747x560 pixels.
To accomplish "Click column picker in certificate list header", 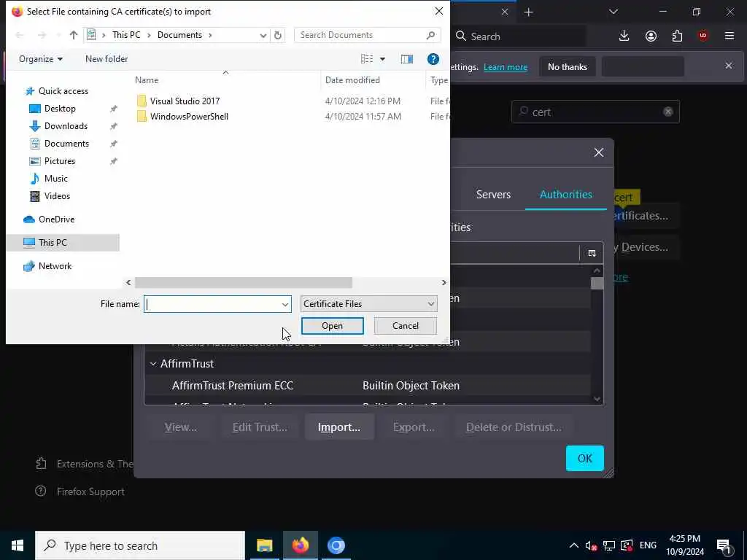I will coord(592,253).
